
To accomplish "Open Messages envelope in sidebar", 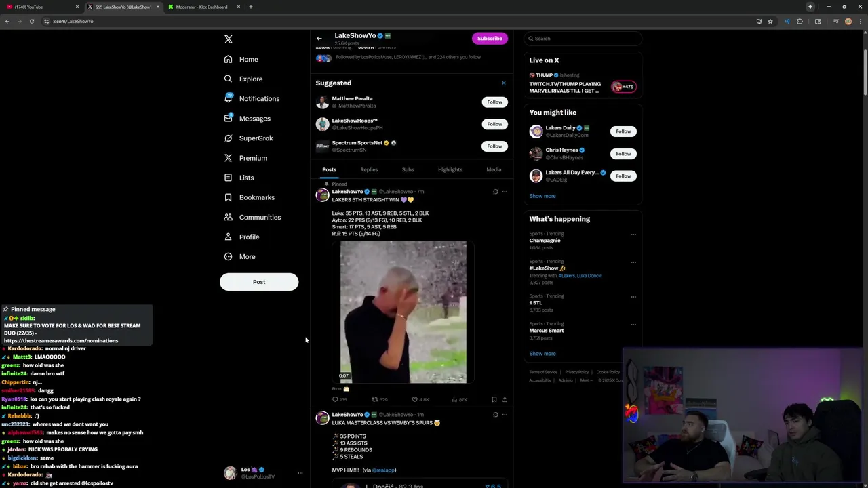I will tap(228, 118).
